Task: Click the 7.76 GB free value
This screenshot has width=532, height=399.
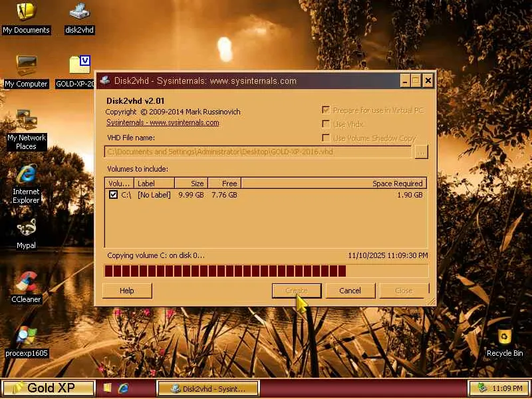Action: [x=224, y=195]
